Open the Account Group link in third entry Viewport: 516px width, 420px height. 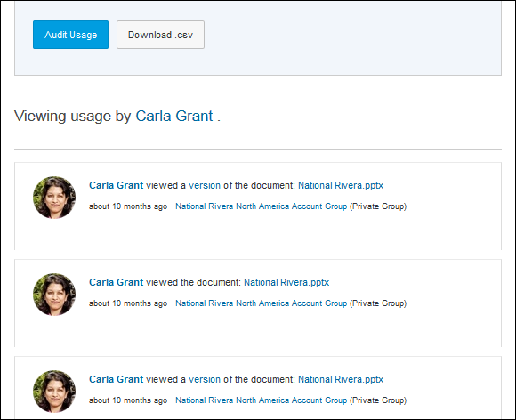(262, 400)
